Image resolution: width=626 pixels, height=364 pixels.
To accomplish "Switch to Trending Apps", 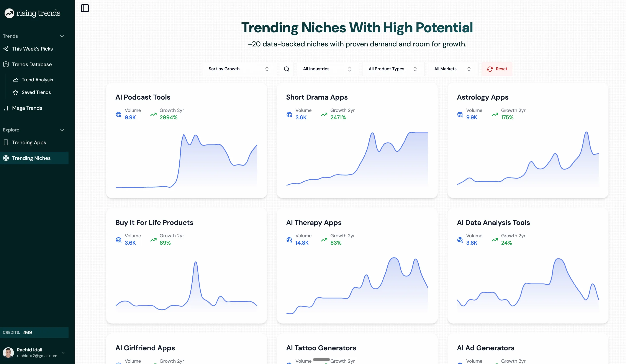I will click(x=29, y=142).
